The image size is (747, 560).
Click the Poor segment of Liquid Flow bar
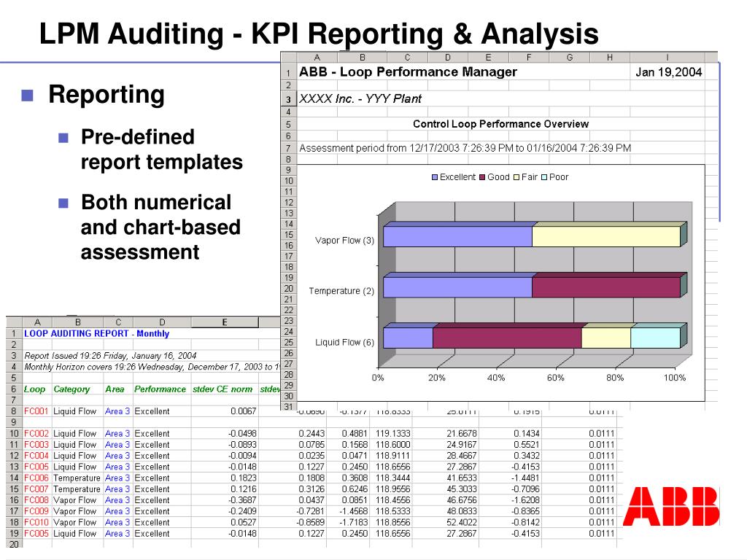(x=656, y=338)
